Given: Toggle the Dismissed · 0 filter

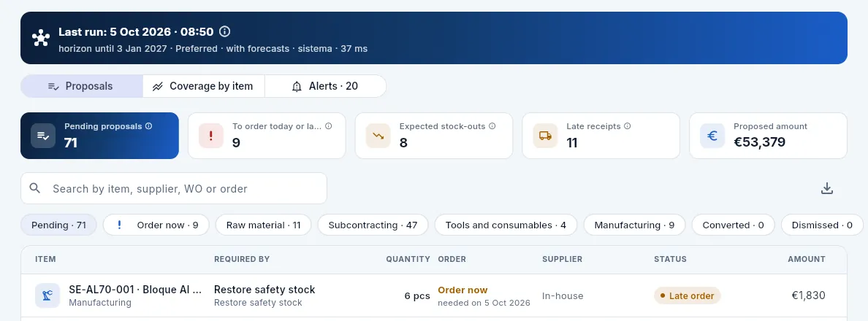Looking at the screenshot, I should click(823, 225).
